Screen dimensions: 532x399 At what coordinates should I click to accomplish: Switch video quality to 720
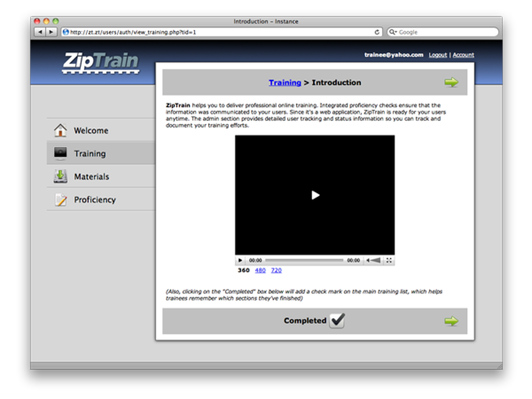coord(276,270)
